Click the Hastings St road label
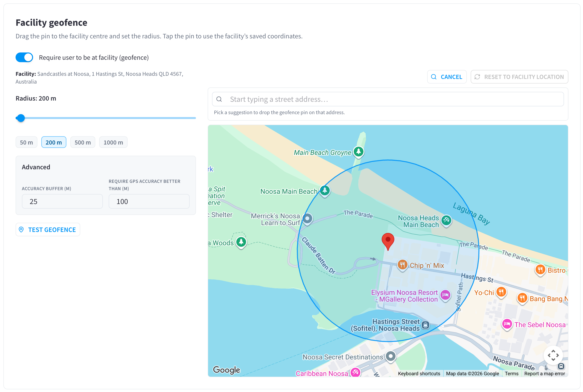 477,278
